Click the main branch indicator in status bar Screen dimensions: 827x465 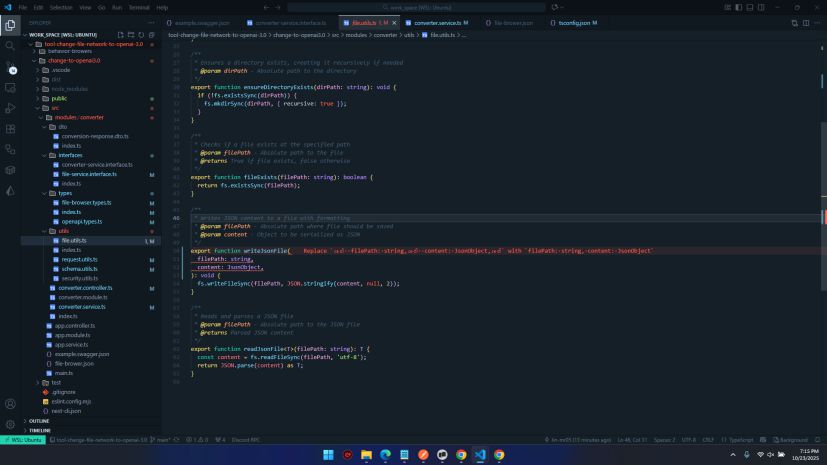(160, 440)
